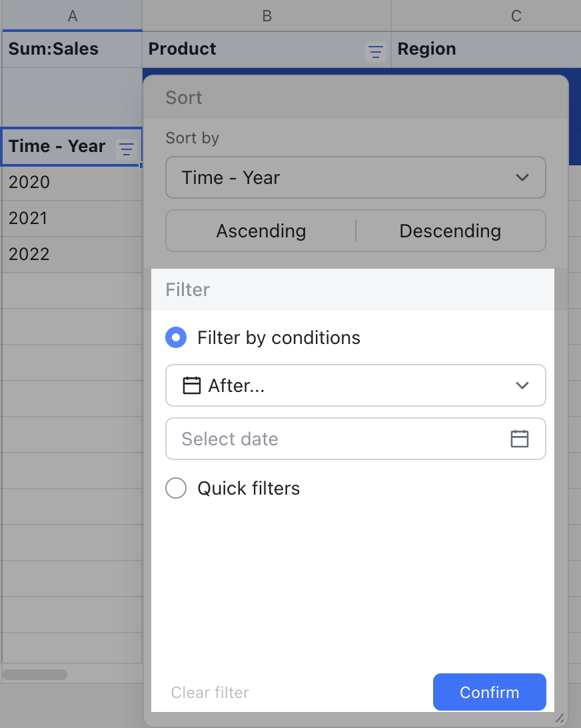Open the Sort by Time - Year dropdown
The image size is (581, 728).
point(356,177)
